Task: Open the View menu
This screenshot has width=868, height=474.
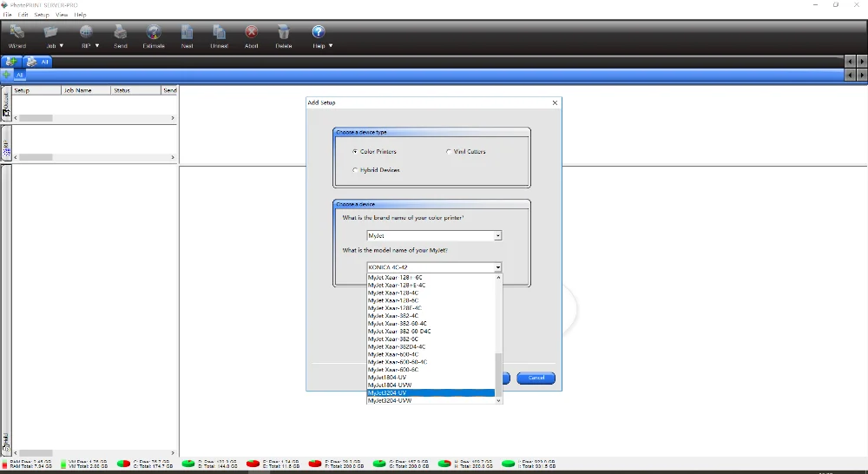Action: tap(62, 15)
